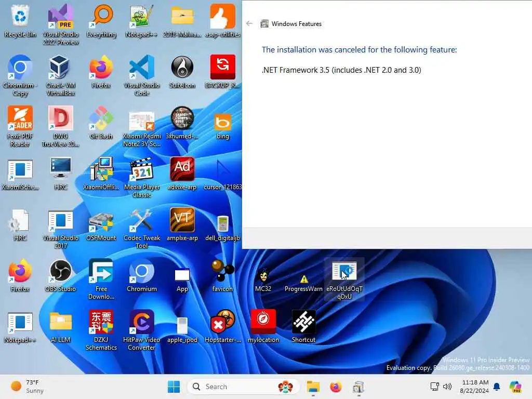Select the App desktop icon
This screenshot has width=532, height=399.
(182, 279)
